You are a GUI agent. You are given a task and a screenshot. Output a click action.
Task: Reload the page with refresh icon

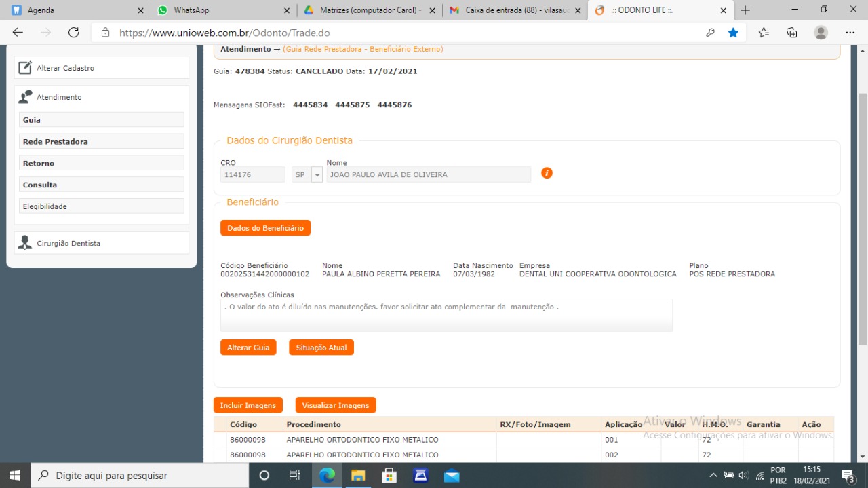point(73,33)
